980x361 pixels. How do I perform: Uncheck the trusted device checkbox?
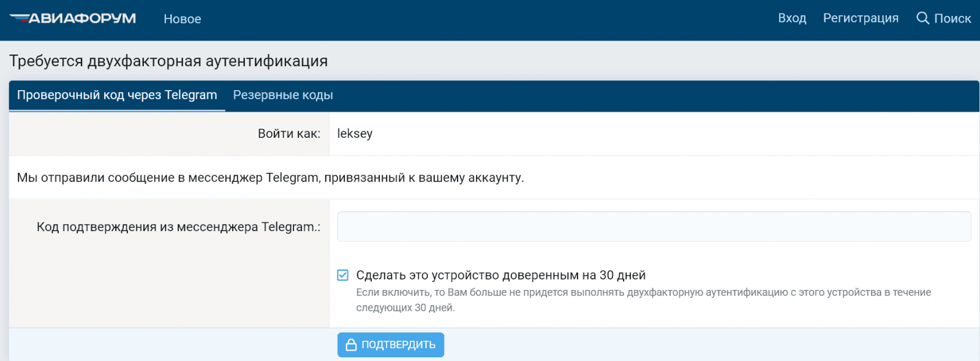[343, 275]
